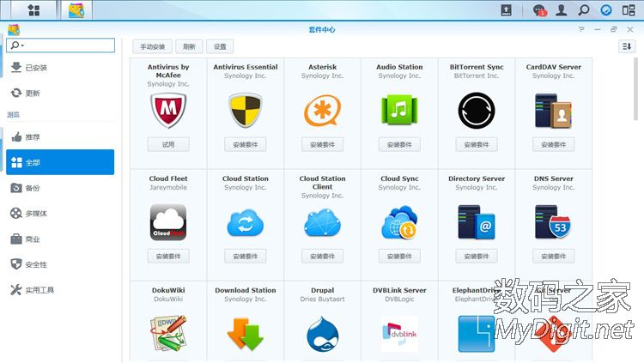Click the Antivirus by McAfee shield icon
Screen dimensions: 644x363
tap(168, 110)
